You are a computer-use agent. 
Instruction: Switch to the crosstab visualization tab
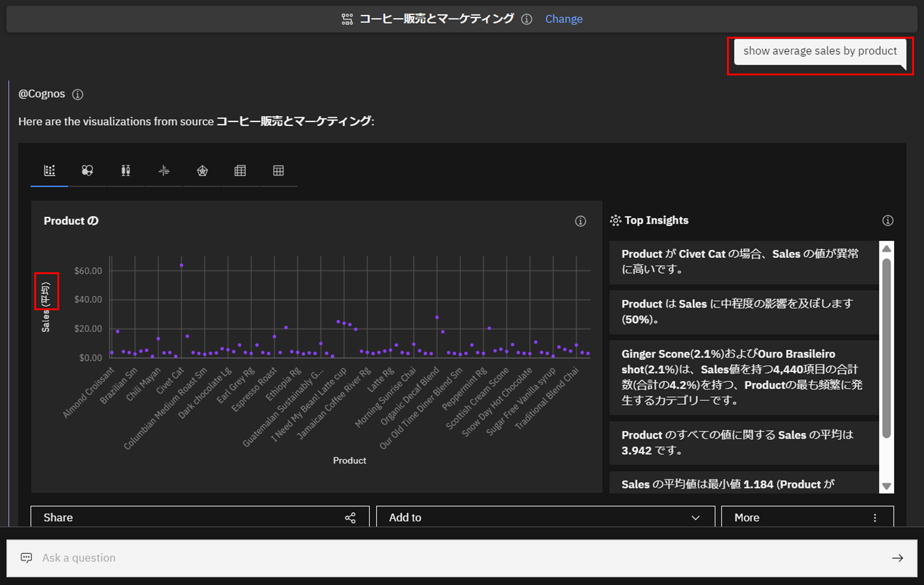pyautogui.click(x=240, y=171)
